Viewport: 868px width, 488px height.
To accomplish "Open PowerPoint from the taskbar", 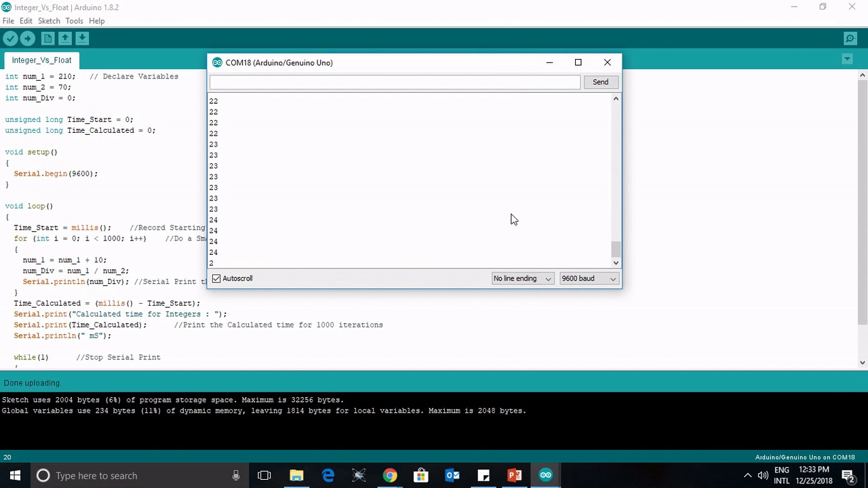I will pyautogui.click(x=515, y=475).
